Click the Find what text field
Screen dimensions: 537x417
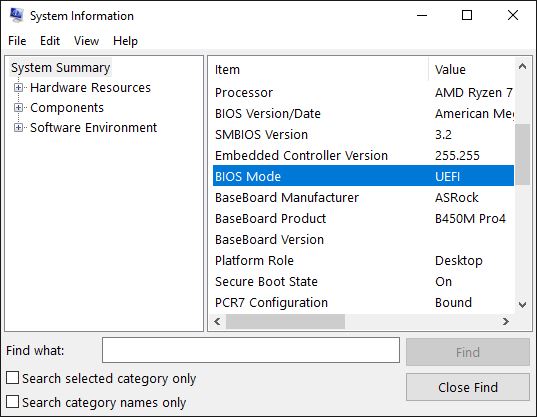tap(251, 350)
